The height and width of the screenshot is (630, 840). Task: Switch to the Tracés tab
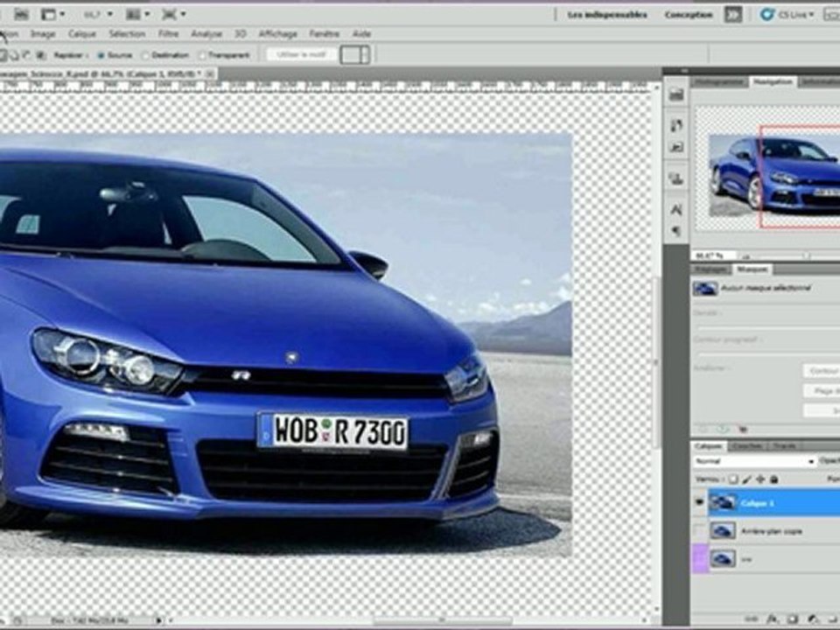pyautogui.click(x=784, y=445)
